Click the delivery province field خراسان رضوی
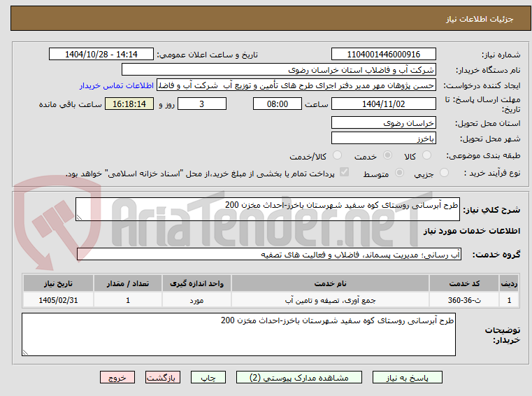The height and width of the screenshot is (396, 532). pyautogui.click(x=383, y=123)
